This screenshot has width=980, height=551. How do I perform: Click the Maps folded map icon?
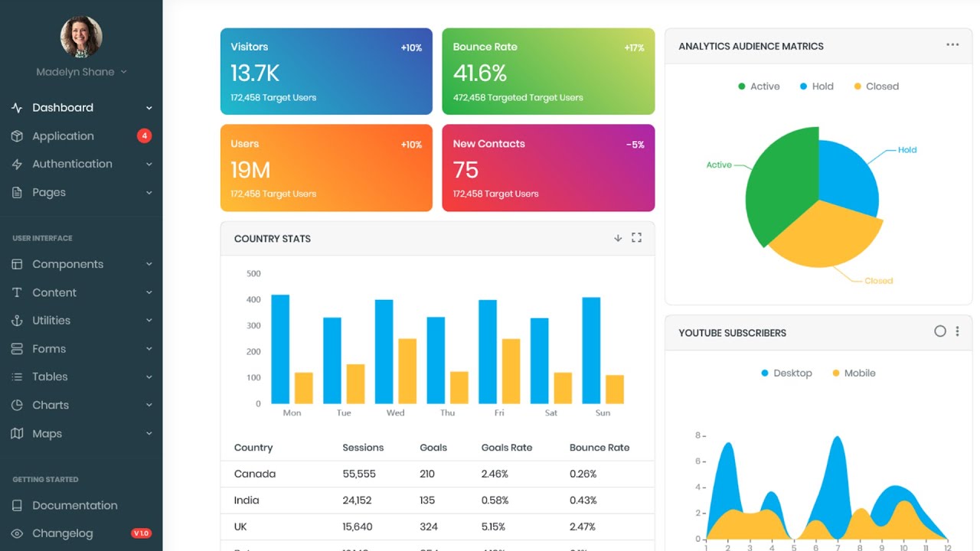17,433
